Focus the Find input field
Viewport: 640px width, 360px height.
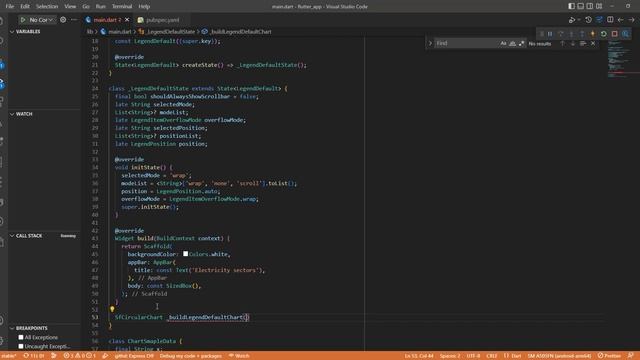[x=466, y=43]
